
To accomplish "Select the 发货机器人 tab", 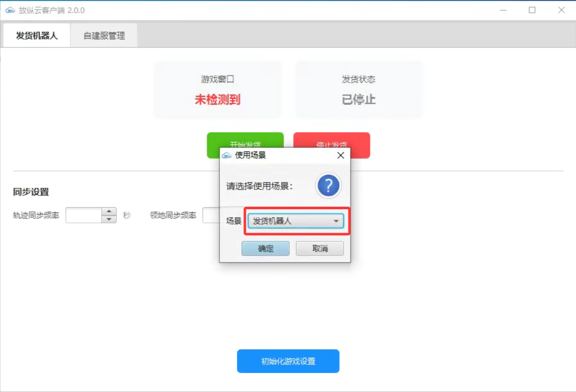I will click(x=37, y=36).
